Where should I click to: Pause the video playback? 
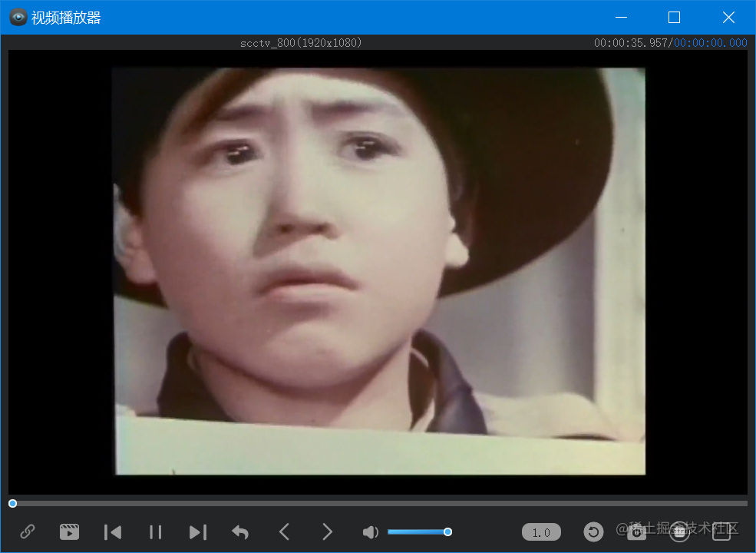click(x=155, y=532)
